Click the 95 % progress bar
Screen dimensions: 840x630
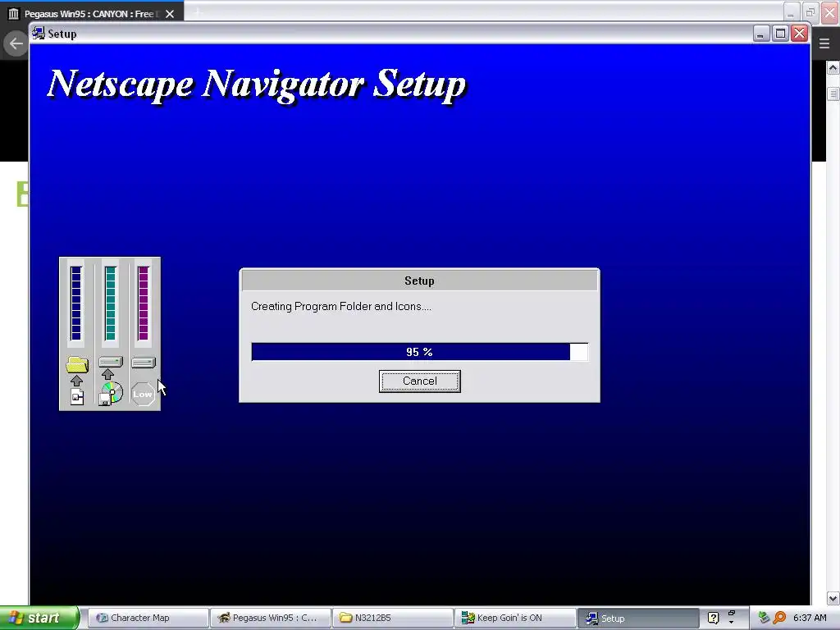(x=419, y=352)
